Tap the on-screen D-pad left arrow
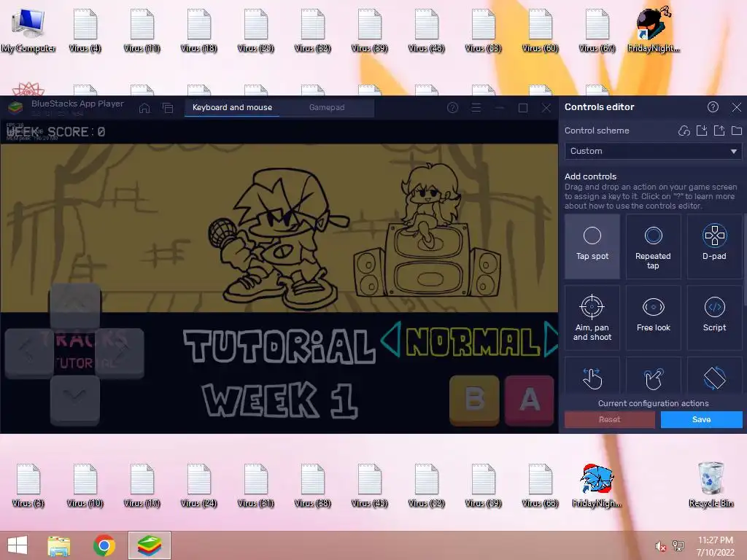 (x=28, y=352)
